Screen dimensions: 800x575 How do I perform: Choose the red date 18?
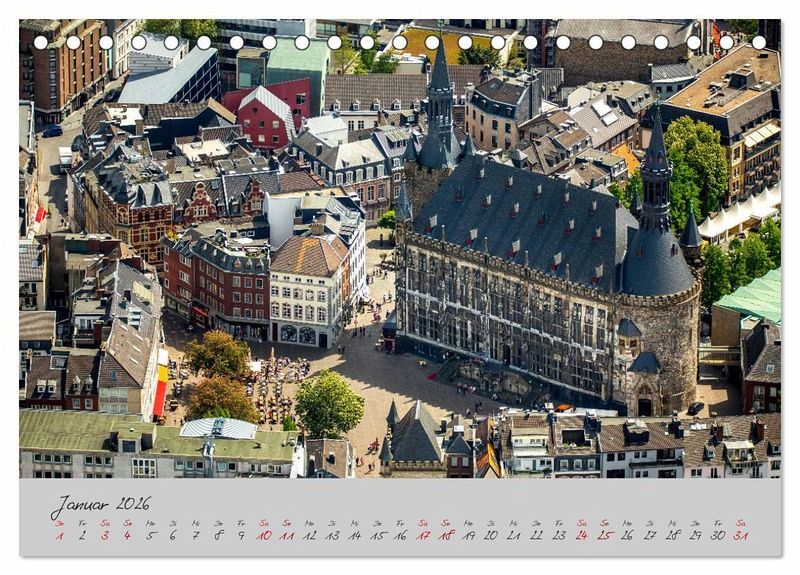[x=446, y=536]
